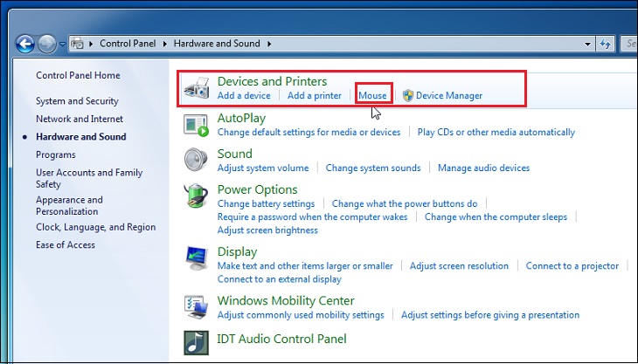Viewport: 638px width, 364px height.
Task: Click the Power Options battery icon
Action: (x=196, y=196)
